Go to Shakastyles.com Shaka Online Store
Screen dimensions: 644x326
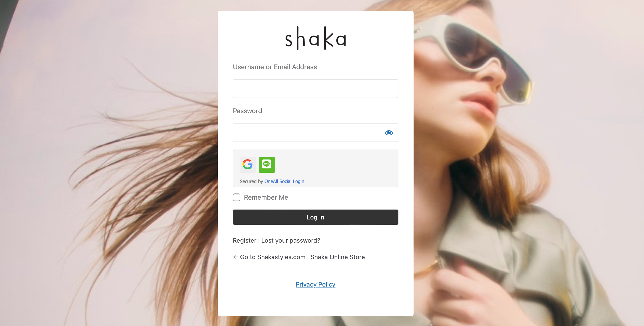tap(302, 257)
